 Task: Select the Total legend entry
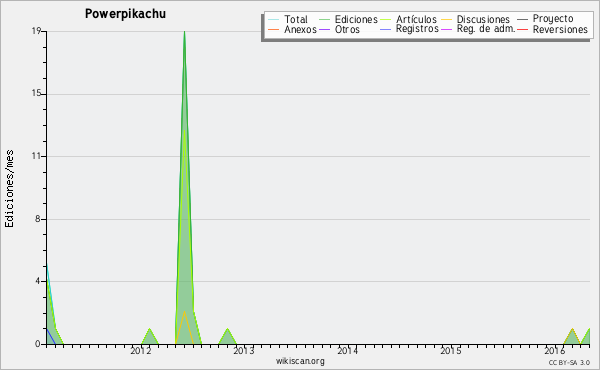point(288,19)
